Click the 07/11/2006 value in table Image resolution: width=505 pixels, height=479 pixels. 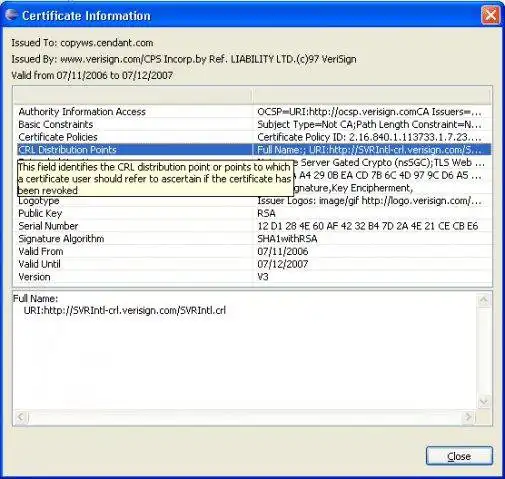click(282, 251)
